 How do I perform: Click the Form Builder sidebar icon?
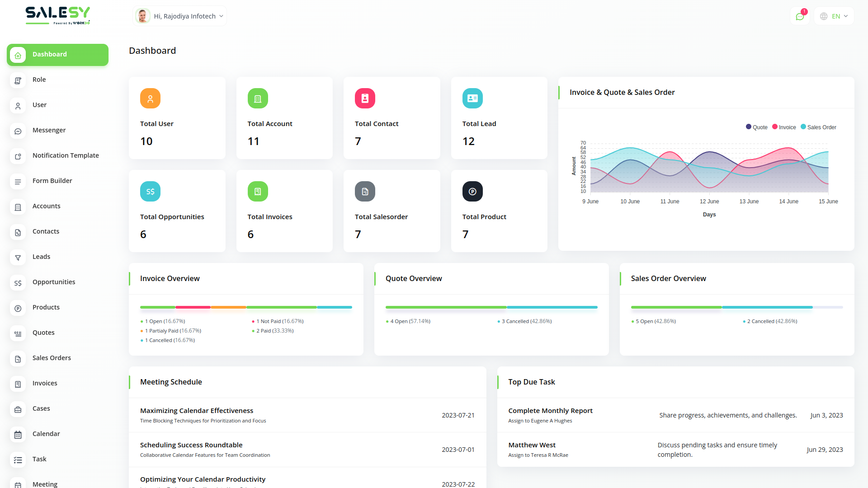tap(18, 182)
